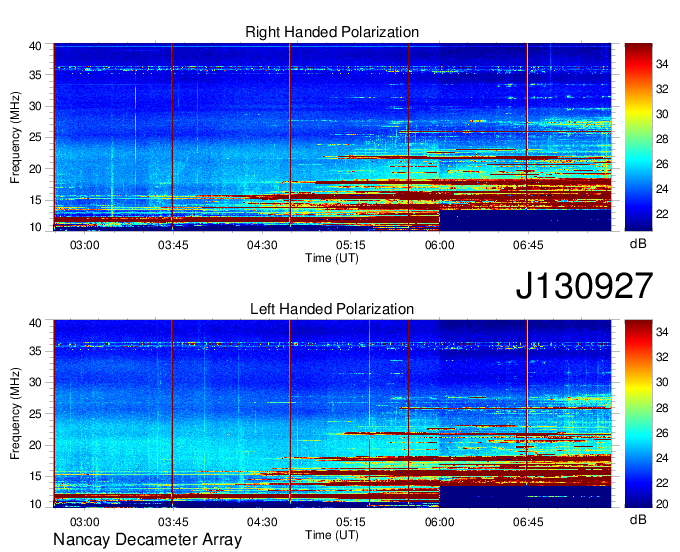Screen dimensions: 680x552
Task: Select the 35 MHz tick on right-handed plot
Action: click(35, 75)
